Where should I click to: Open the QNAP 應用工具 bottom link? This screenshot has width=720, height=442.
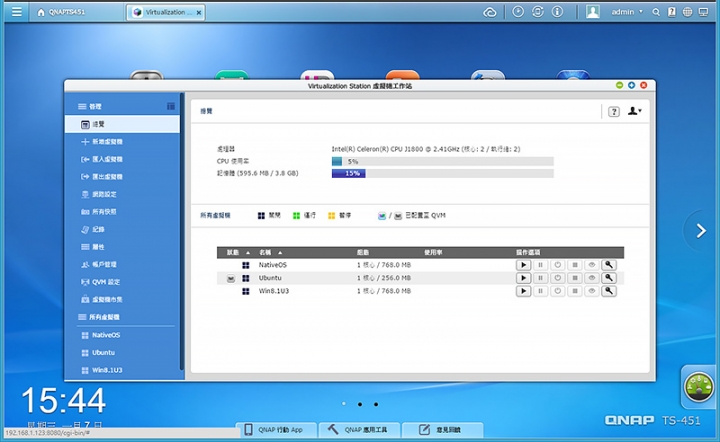coord(358,430)
